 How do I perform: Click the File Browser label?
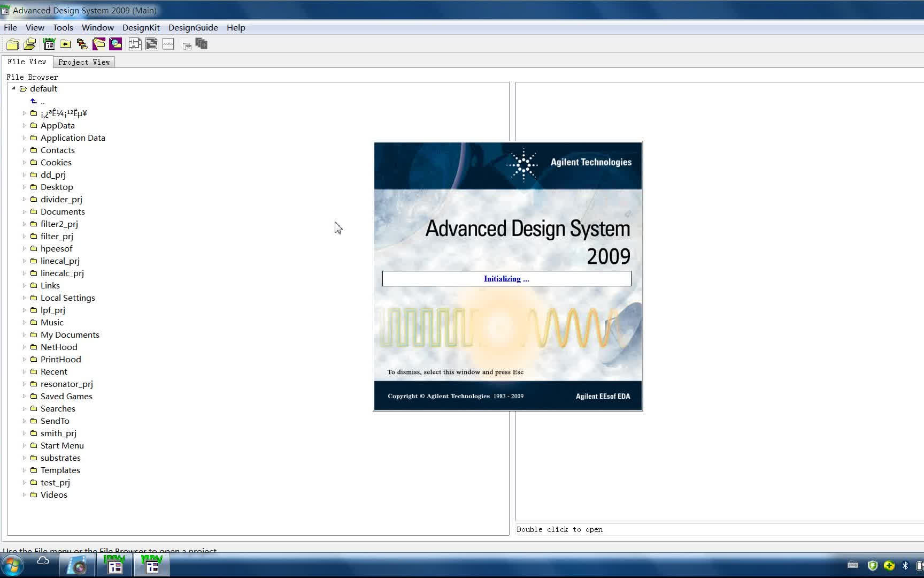coord(32,77)
